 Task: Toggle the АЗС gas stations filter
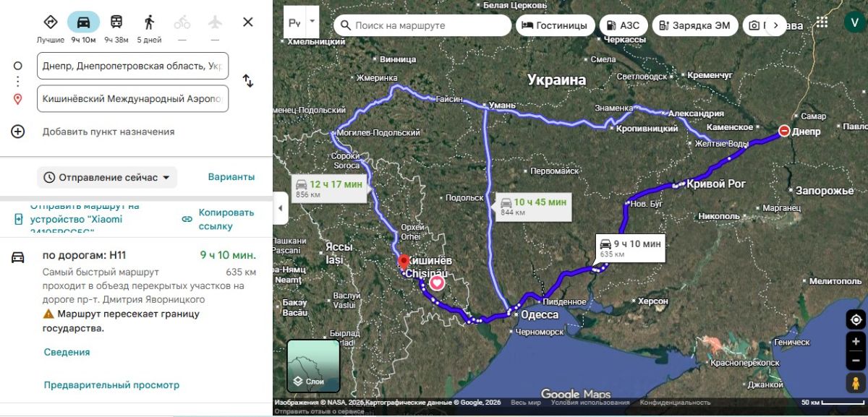(624, 24)
